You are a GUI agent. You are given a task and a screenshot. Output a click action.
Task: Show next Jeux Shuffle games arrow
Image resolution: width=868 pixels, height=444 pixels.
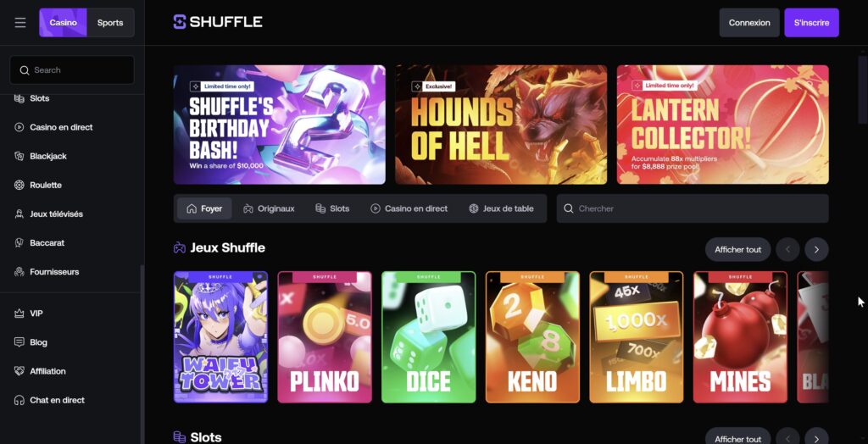[816, 250]
